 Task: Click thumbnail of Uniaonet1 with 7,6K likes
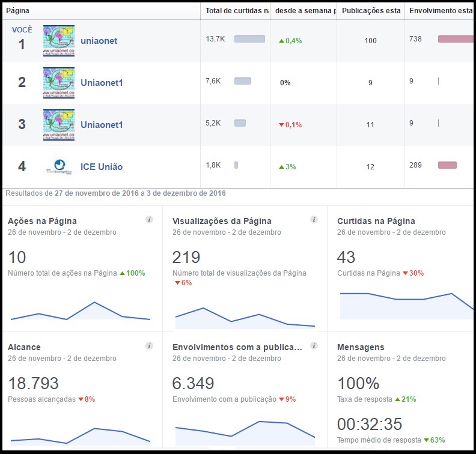[x=59, y=83]
